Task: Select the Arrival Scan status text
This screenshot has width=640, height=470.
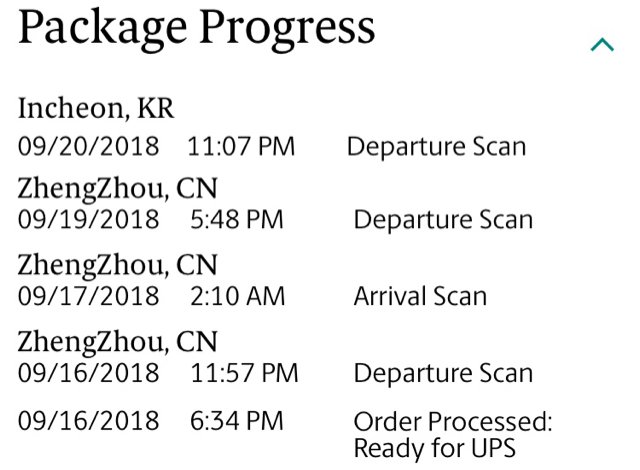Action: (x=420, y=296)
